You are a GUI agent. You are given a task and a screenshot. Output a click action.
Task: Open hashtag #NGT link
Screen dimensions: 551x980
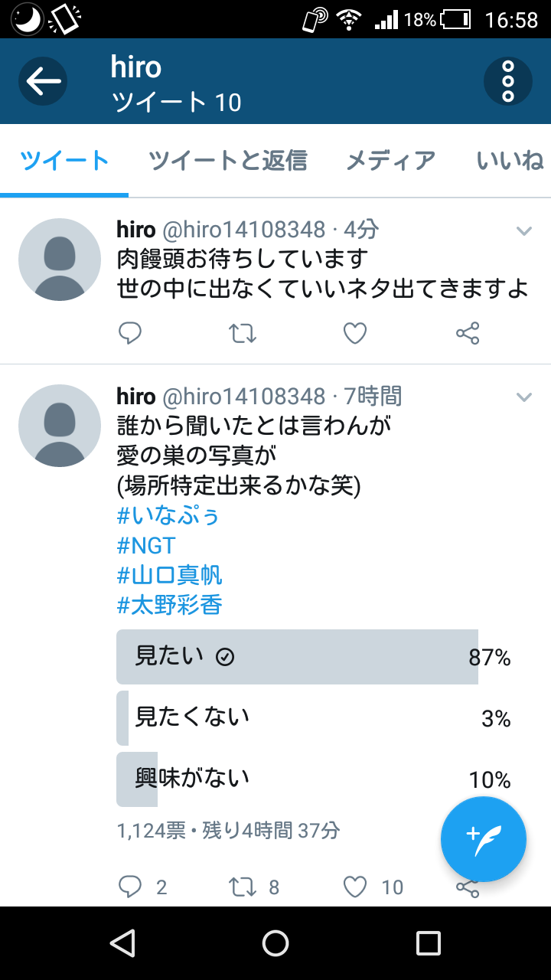click(x=146, y=545)
